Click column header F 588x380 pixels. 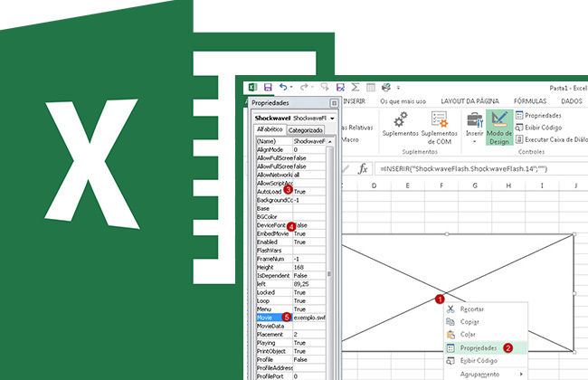441,185
